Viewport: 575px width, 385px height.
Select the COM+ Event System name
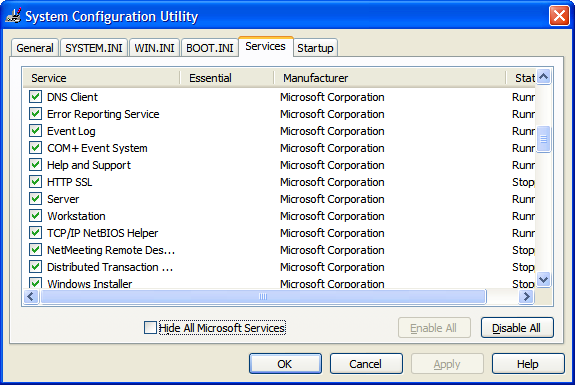pos(97,148)
